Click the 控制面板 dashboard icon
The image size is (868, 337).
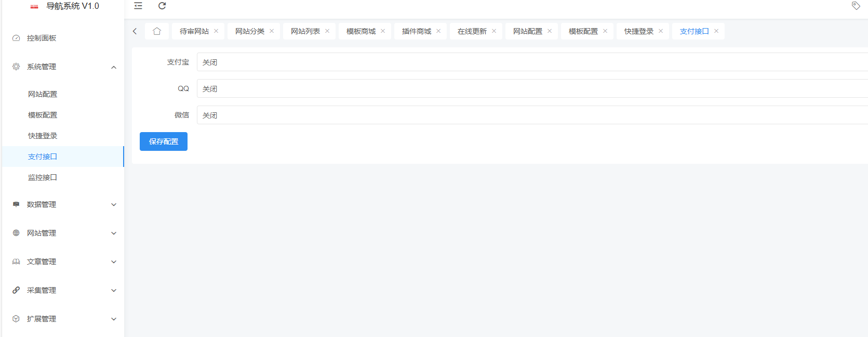click(x=16, y=38)
